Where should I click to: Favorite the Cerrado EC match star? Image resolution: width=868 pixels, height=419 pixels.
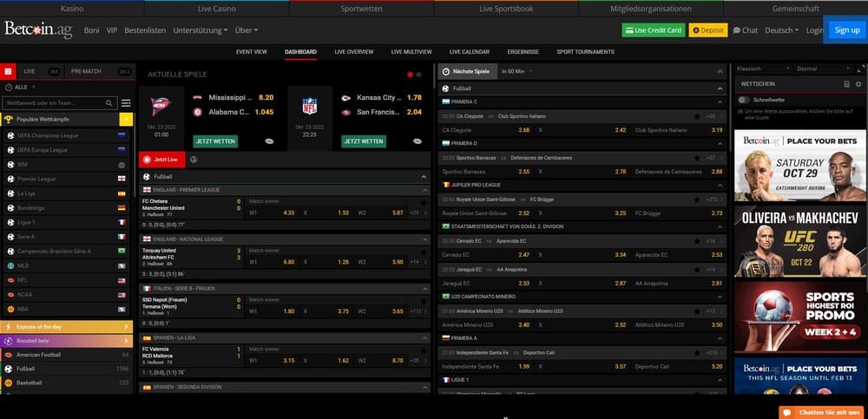[x=697, y=241]
